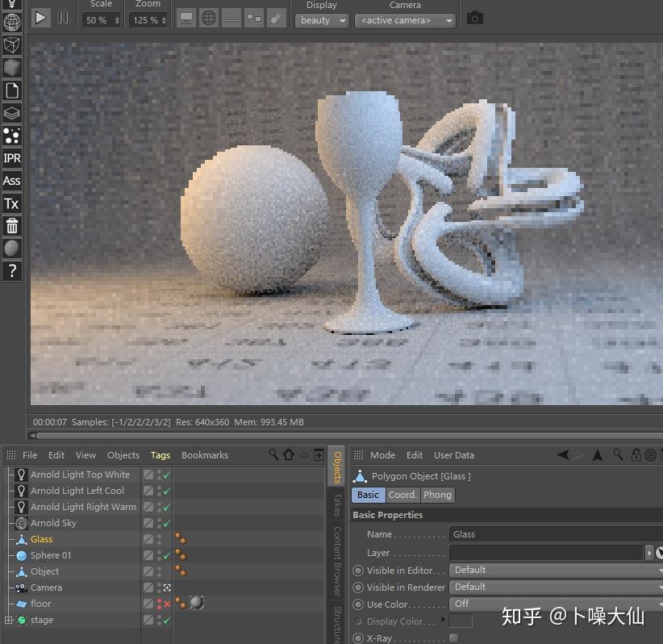Open the active camera dropdown

tap(404, 20)
